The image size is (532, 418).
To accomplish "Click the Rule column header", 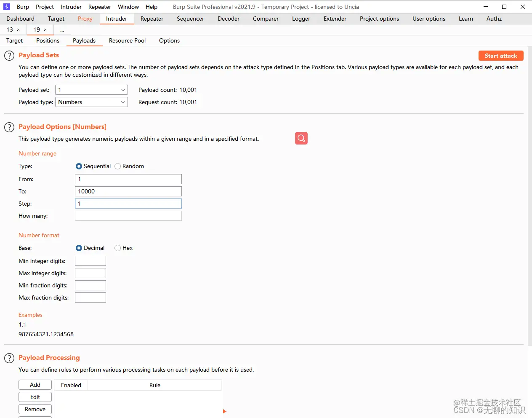I will (155, 385).
